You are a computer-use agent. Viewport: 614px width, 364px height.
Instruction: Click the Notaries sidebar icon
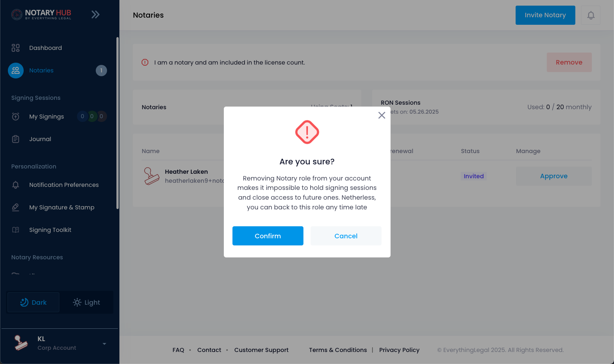[16, 71]
